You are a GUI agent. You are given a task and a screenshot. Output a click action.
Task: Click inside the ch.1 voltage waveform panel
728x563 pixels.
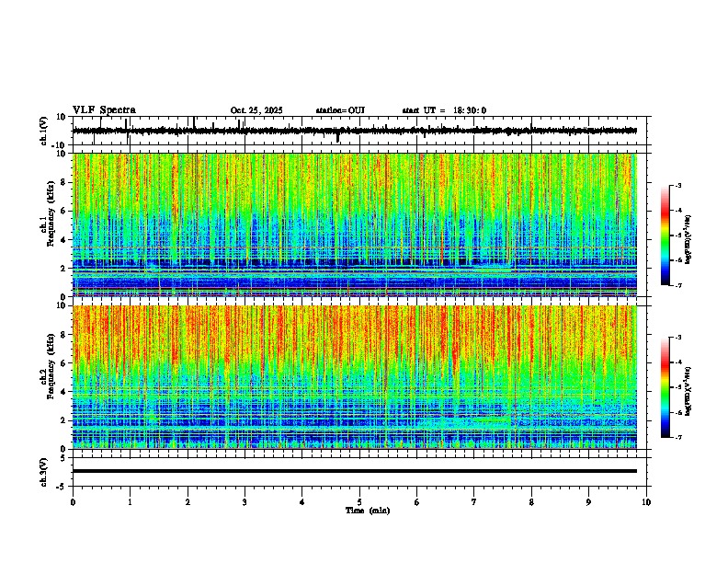(x=361, y=131)
